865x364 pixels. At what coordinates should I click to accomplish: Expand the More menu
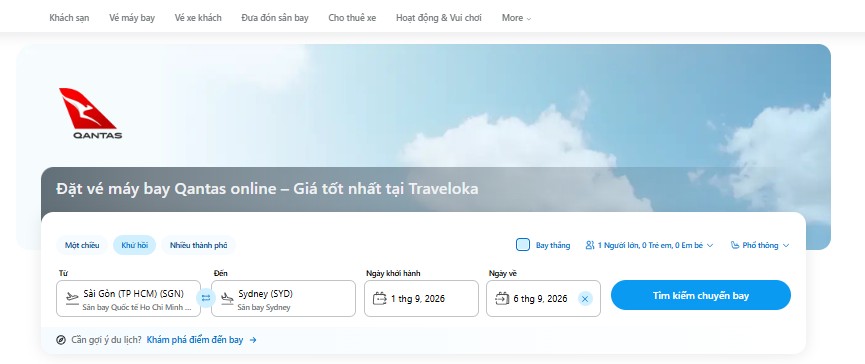pyautogui.click(x=516, y=18)
